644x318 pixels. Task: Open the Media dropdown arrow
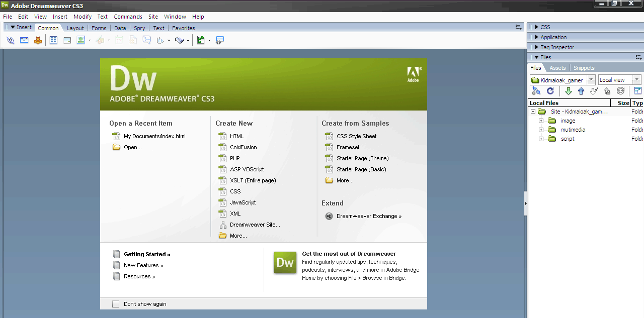pos(109,40)
